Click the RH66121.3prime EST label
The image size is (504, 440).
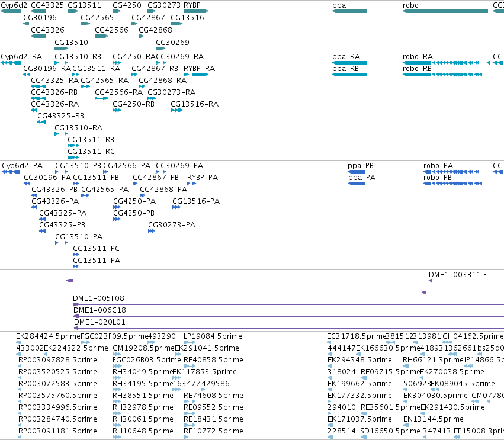pyautogui.click(x=434, y=360)
